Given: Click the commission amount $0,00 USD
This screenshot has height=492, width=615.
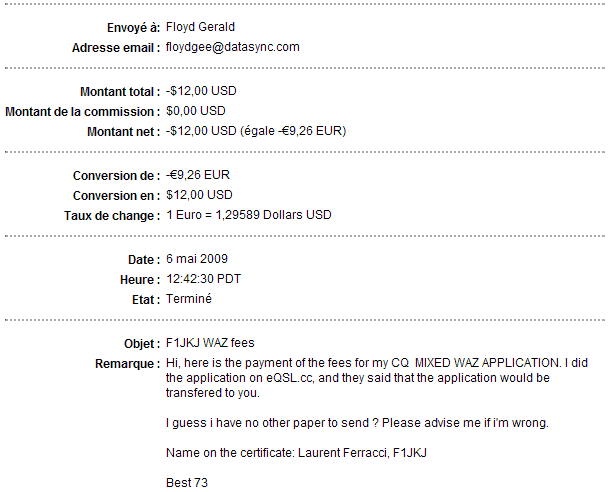Looking at the screenshot, I should (x=196, y=111).
